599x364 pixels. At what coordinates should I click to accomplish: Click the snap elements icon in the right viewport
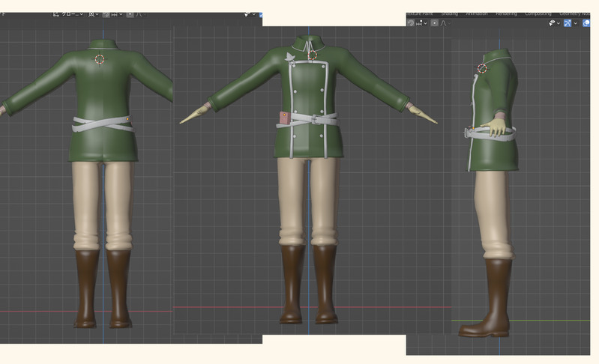(x=420, y=23)
